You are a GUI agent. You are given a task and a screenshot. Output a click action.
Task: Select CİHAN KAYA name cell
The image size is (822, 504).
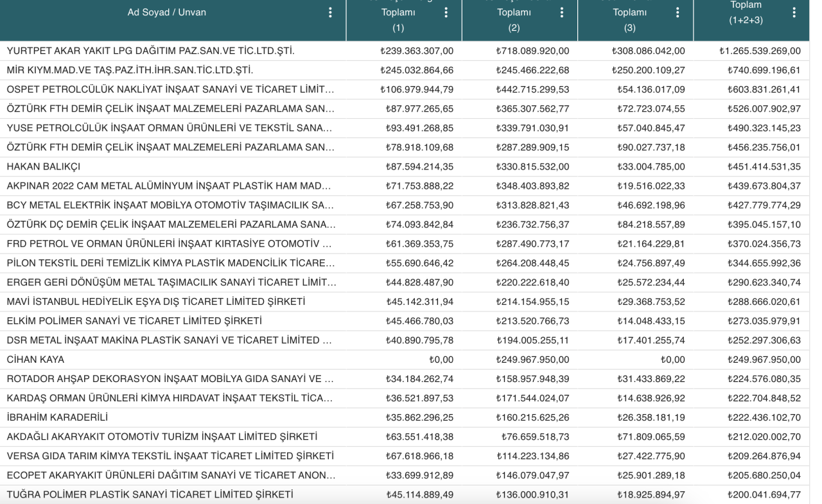pyautogui.click(x=35, y=360)
